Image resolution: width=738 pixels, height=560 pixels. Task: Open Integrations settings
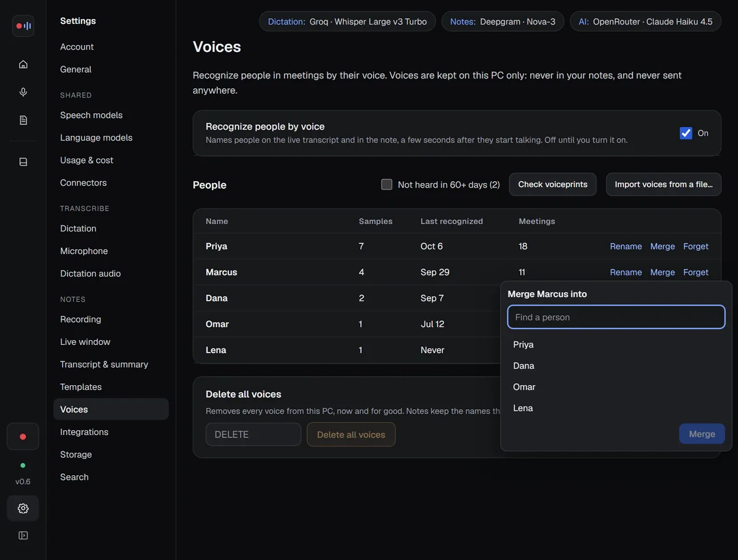(84, 432)
